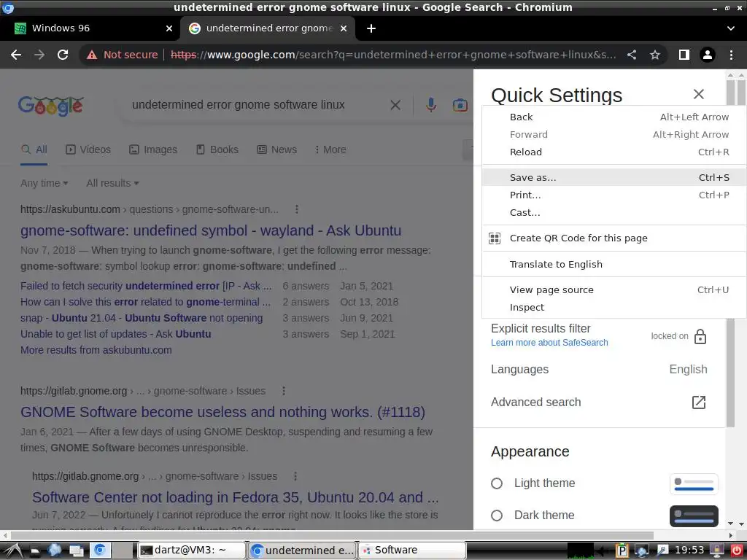Open Unable to get list of updates link
The height and width of the screenshot is (560, 747).
point(116,334)
